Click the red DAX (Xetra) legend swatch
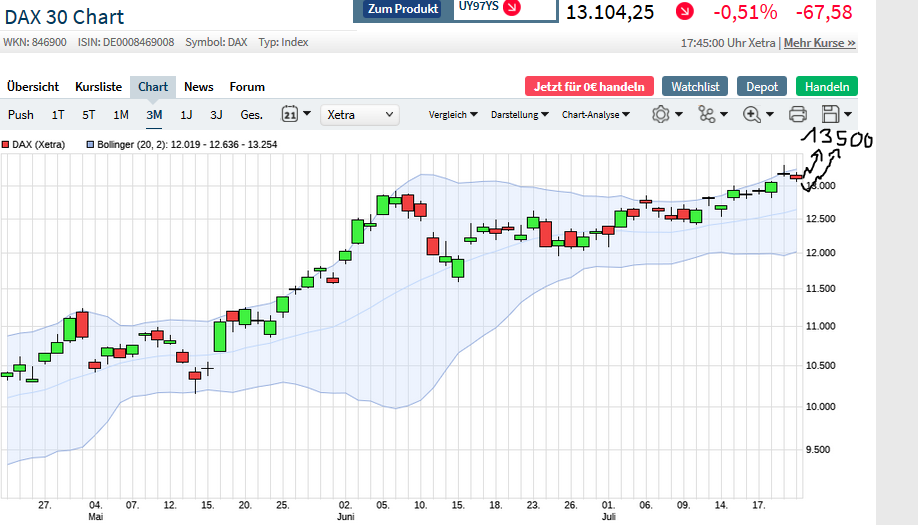Image resolution: width=918 pixels, height=525 pixels. [6, 145]
